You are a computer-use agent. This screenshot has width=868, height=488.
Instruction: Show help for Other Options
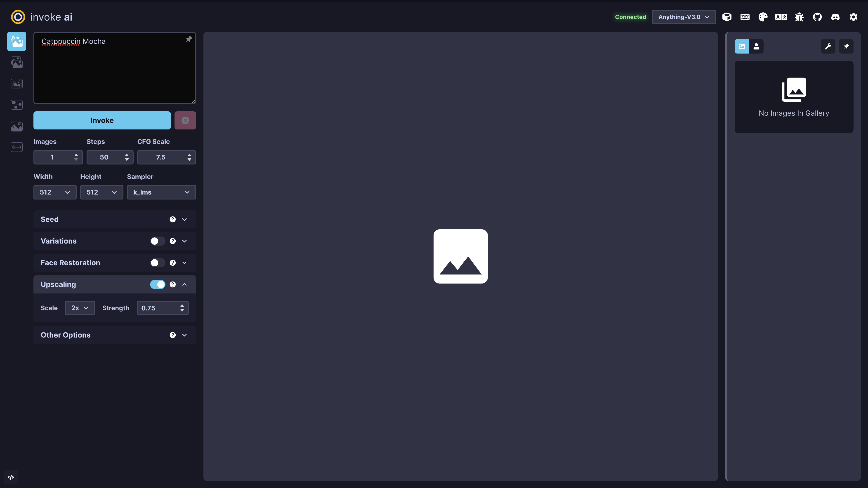tap(172, 335)
